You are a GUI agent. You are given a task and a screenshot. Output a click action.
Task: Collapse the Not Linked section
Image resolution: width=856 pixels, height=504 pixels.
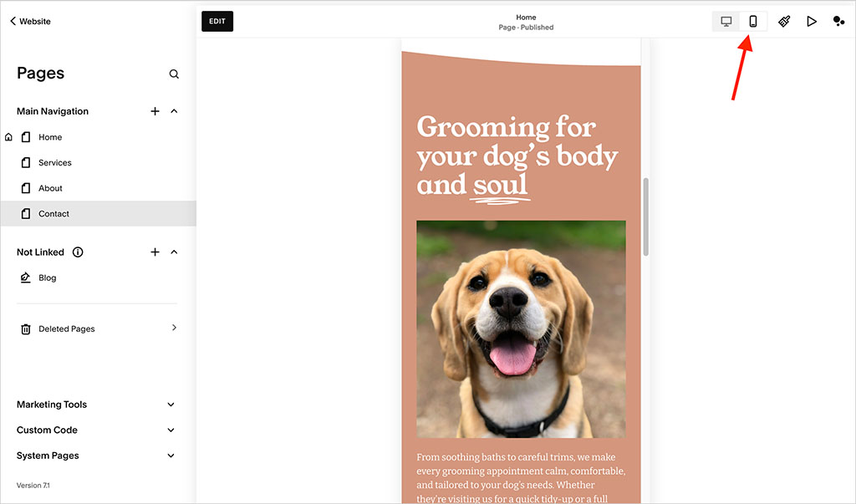pos(174,252)
